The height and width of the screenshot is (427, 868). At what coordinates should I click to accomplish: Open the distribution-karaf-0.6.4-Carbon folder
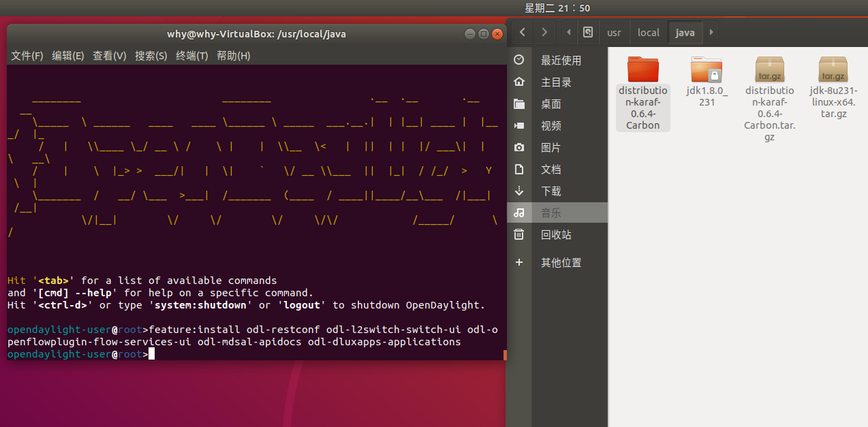[643, 93]
